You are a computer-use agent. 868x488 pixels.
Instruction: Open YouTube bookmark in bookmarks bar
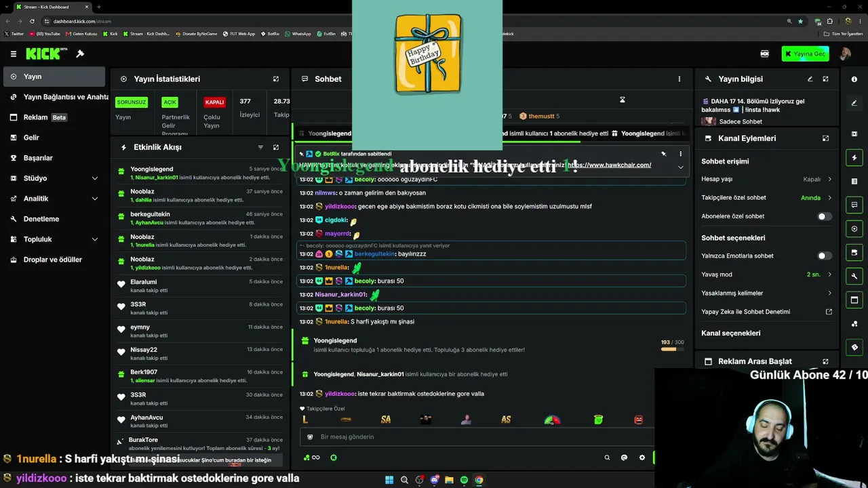(45, 33)
